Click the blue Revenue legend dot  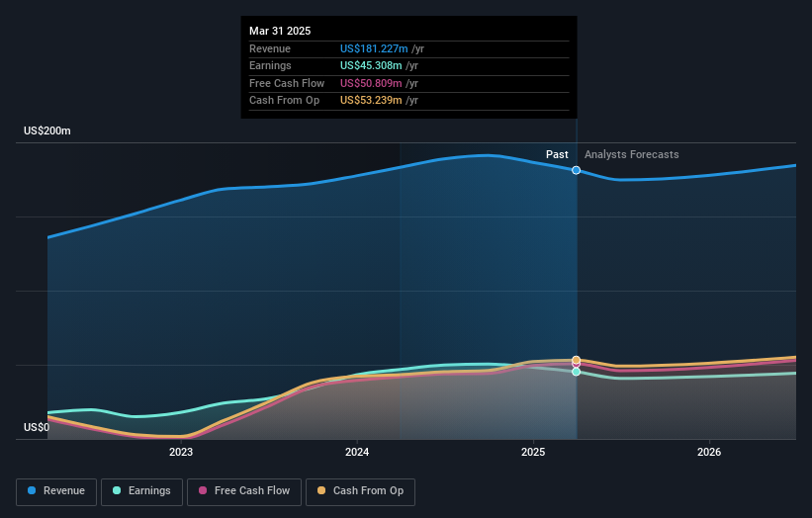click(32, 490)
